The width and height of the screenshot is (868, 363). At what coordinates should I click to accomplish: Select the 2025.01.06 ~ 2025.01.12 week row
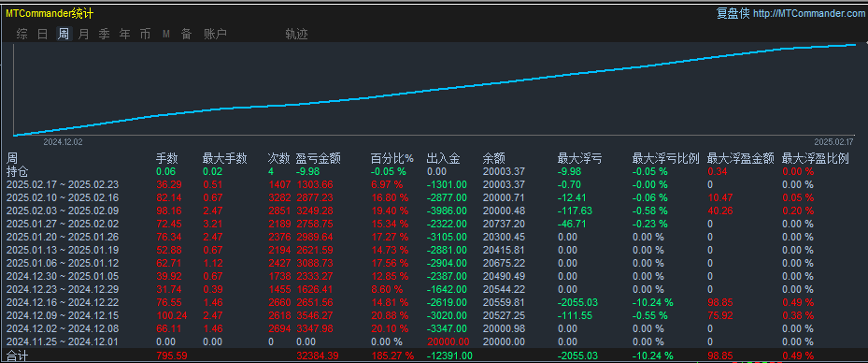point(434,263)
